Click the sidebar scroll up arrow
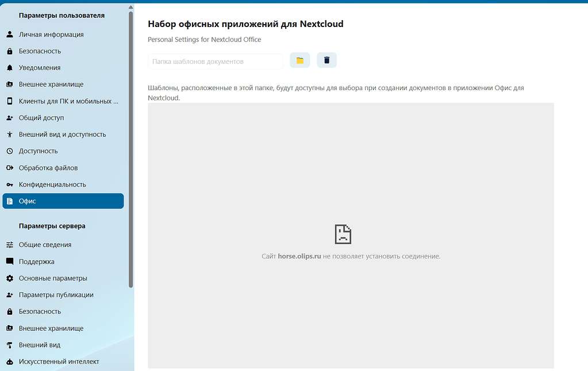The width and height of the screenshot is (588, 371). pos(130,7)
